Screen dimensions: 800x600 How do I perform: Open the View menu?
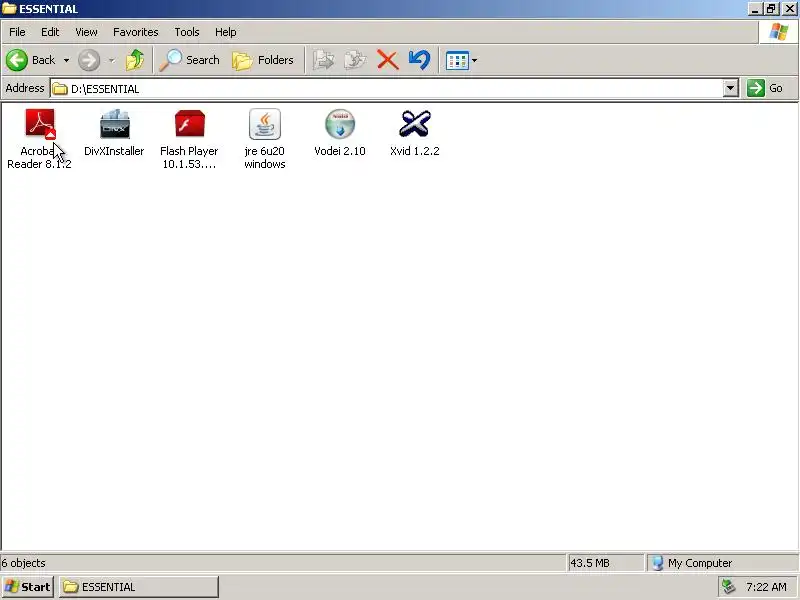[86, 32]
